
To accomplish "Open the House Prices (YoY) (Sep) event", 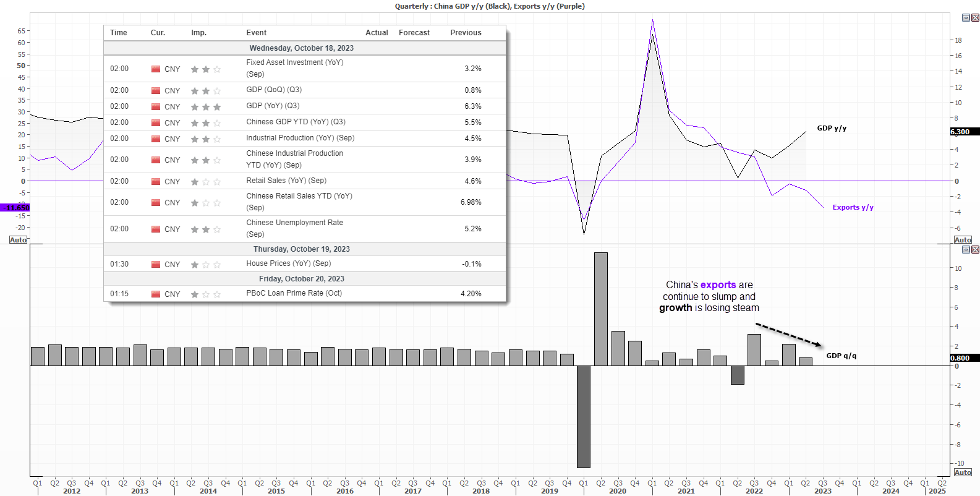I will pos(288,263).
